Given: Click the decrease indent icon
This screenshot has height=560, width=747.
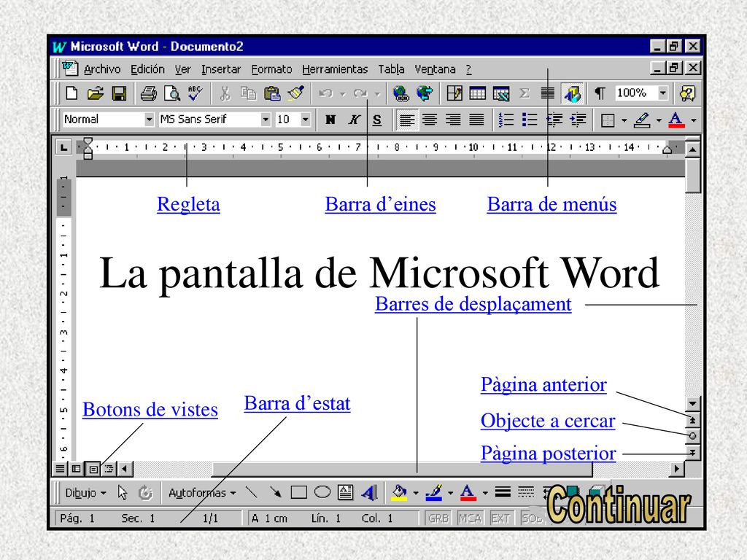Looking at the screenshot, I should (554, 120).
